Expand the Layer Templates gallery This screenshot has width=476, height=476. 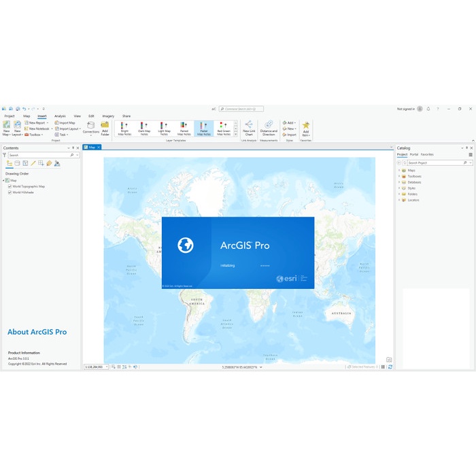click(x=235, y=135)
